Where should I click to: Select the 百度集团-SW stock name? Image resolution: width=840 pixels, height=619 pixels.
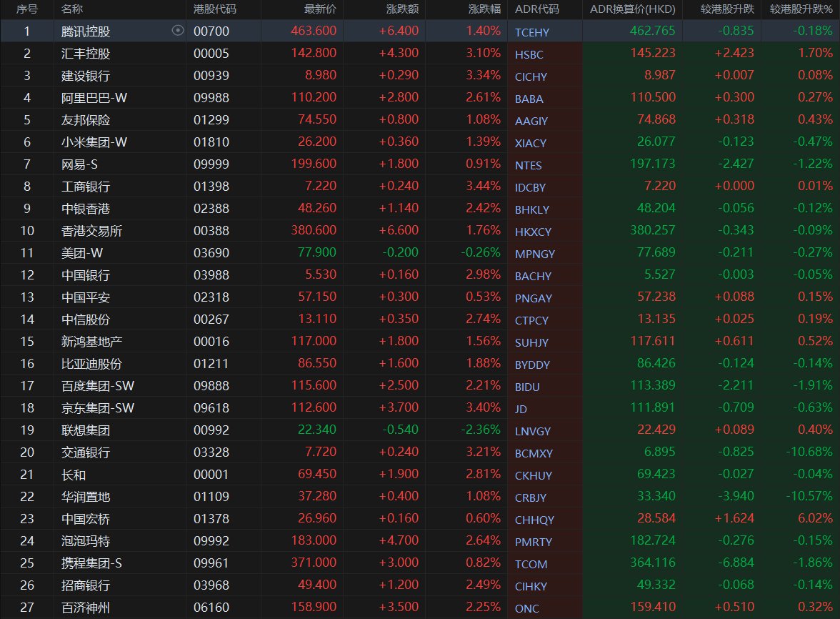(x=97, y=386)
